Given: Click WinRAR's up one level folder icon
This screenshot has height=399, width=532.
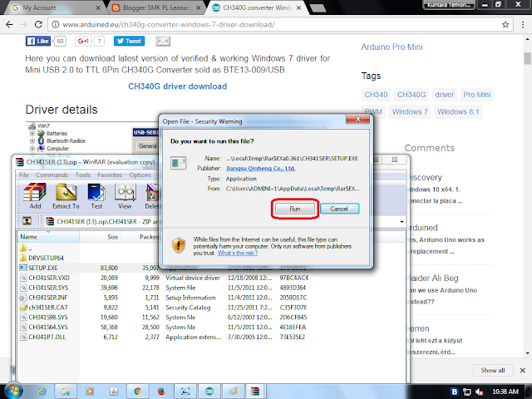Looking at the screenshot, I should (x=27, y=221).
